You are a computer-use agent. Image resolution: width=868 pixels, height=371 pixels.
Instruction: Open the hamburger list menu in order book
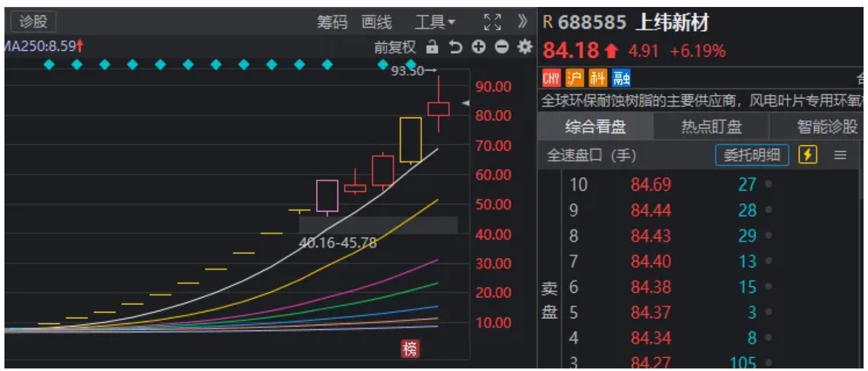[x=841, y=155]
